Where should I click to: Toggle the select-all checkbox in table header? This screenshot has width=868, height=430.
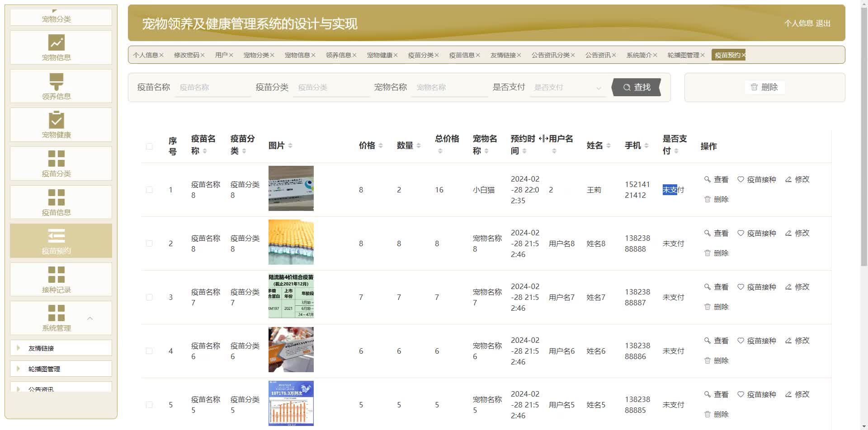click(149, 146)
